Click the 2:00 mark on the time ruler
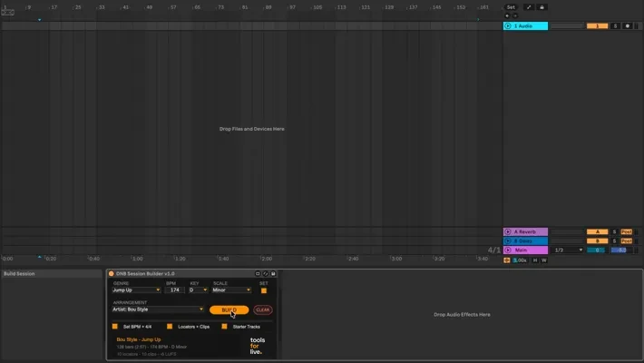Image resolution: width=644 pixels, height=363 pixels. (x=267, y=259)
